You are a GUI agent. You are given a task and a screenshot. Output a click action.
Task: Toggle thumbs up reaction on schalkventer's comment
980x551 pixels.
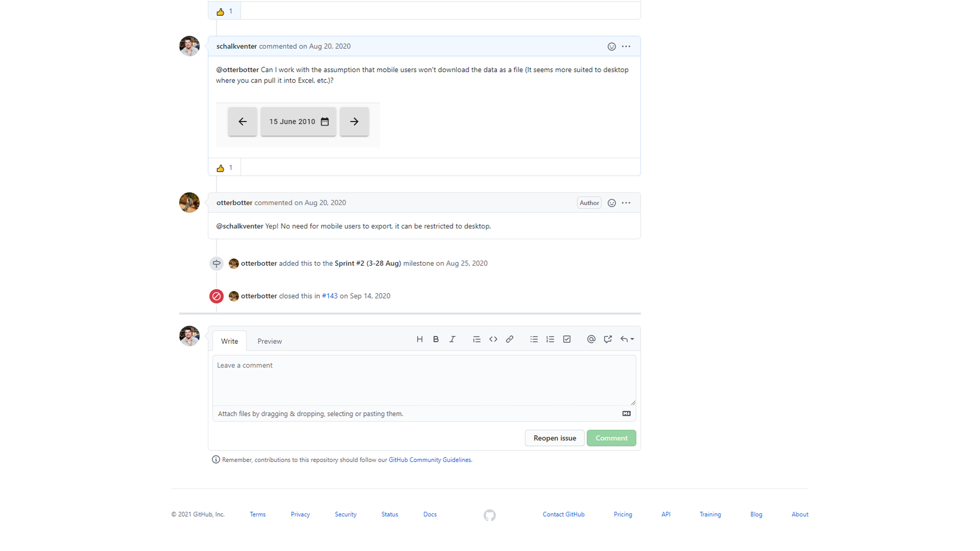(225, 168)
